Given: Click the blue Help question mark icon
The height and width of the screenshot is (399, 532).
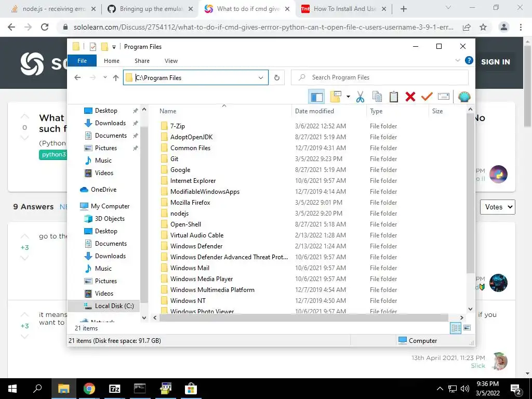Looking at the screenshot, I should (x=469, y=60).
